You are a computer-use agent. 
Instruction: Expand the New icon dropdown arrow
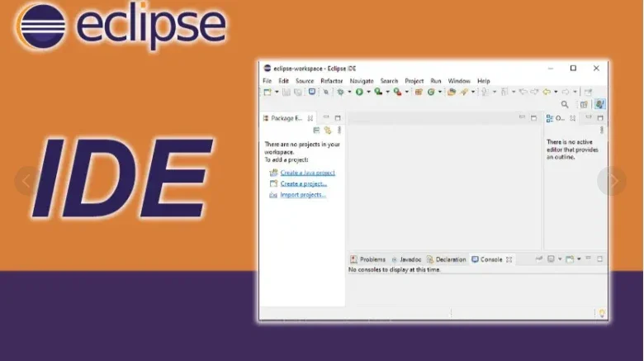(x=277, y=92)
